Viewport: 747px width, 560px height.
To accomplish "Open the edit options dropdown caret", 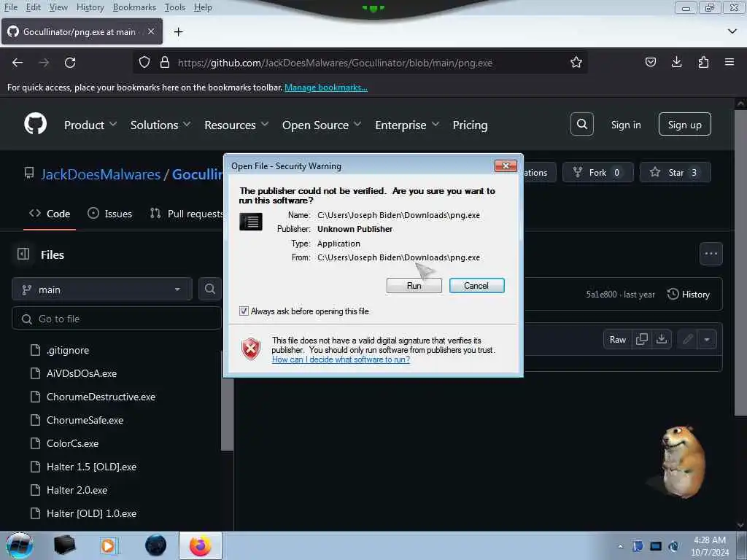I will [x=706, y=339].
